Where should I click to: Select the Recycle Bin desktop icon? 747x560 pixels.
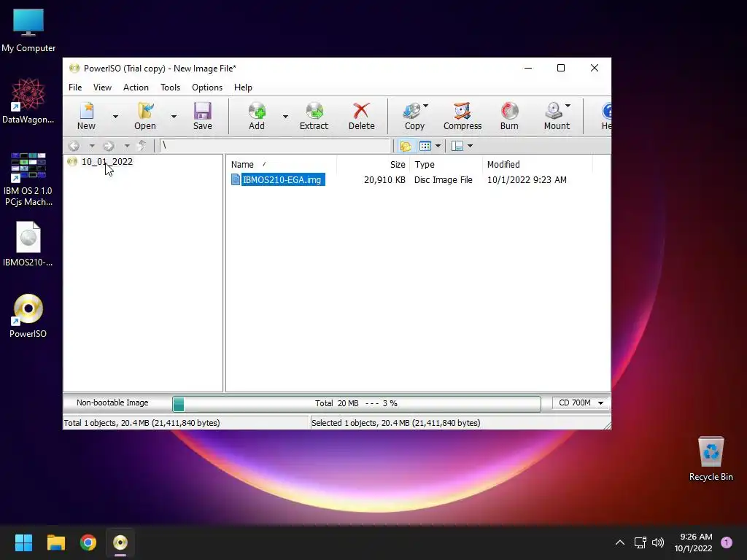711,459
